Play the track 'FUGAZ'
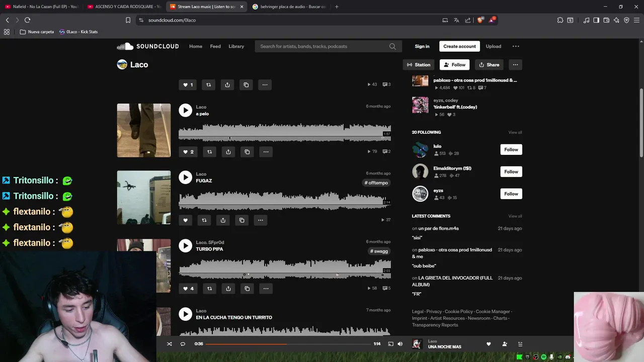The image size is (644, 362). [185, 177]
